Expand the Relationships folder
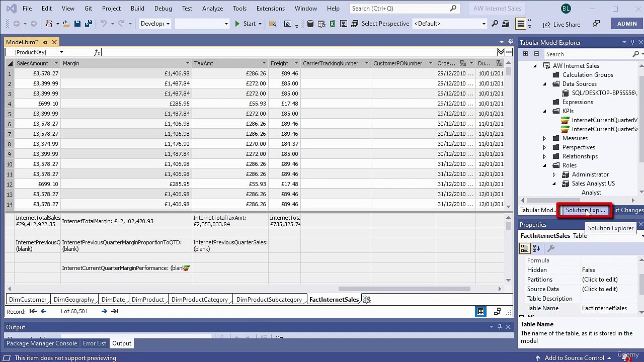The height and width of the screenshot is (362, 644). click(x=544, y=156)
